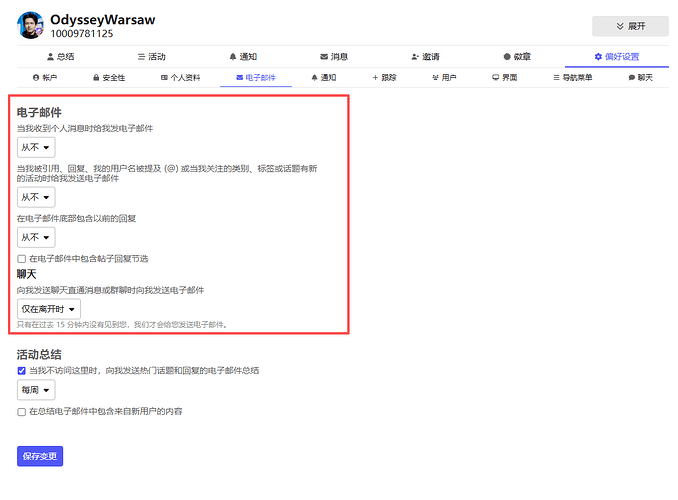Open the 仅在离开时 chat email dropdown
Screen dimensions: 678x500
(x=48, y=309)
